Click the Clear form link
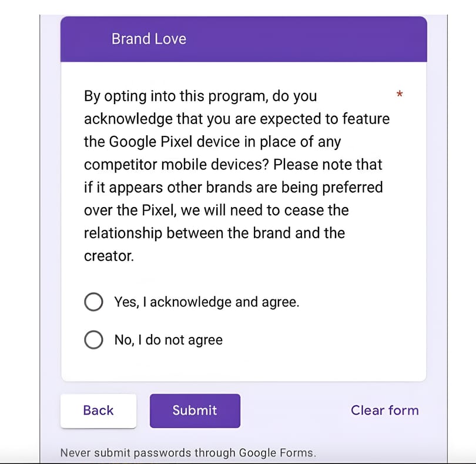476x464 pixels. click(385, 410)
